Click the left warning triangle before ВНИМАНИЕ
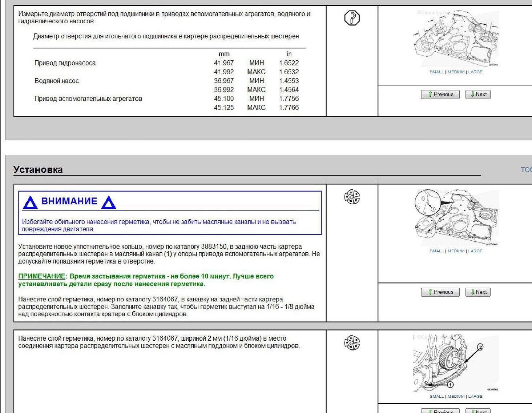 30,202
